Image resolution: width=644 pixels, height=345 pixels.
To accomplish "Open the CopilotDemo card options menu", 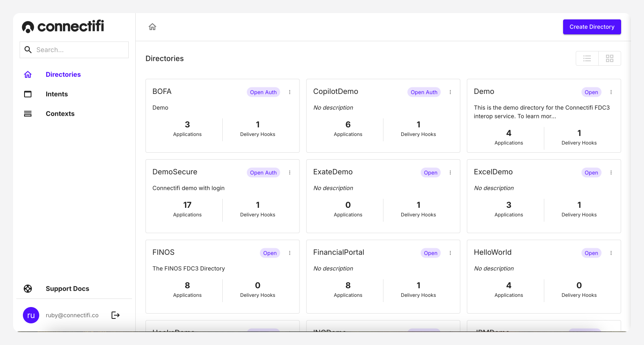I will (x=450, y=92).
